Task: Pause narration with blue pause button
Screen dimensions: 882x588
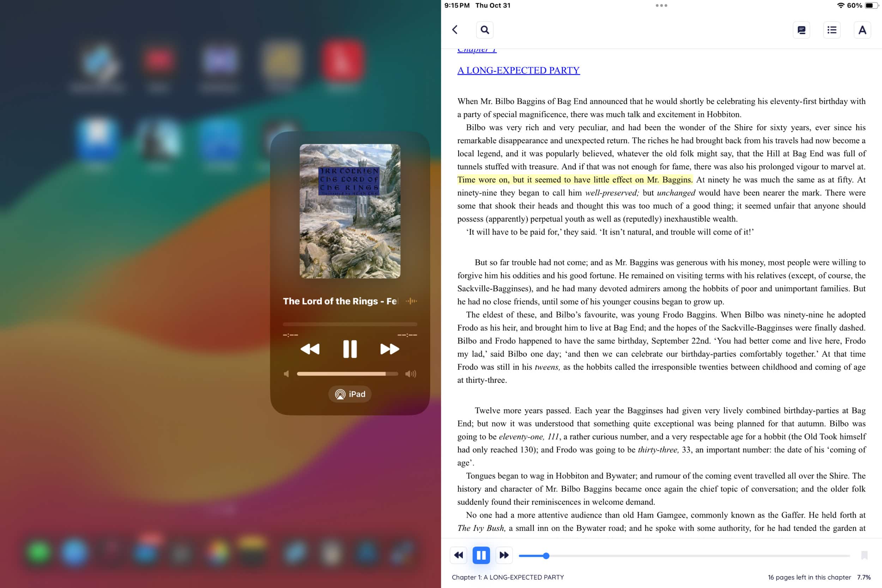Action: click(481, 555)
